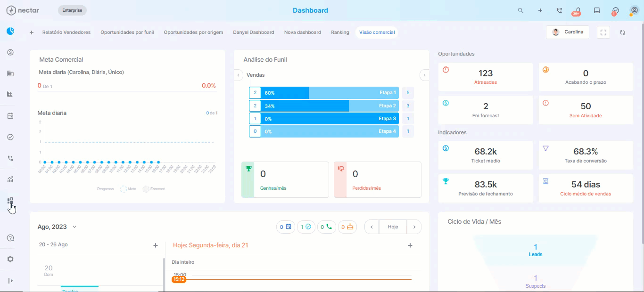Open the Ticket médio indicator card
This screenshot has height=292, width=644.
(x=486, y=155)
